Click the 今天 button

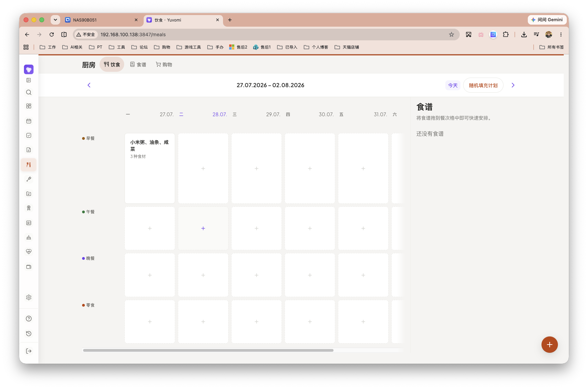point(453,85)
